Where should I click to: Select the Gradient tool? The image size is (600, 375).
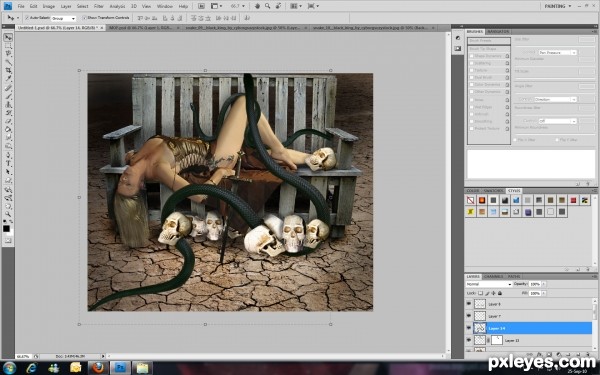[8, 130]
